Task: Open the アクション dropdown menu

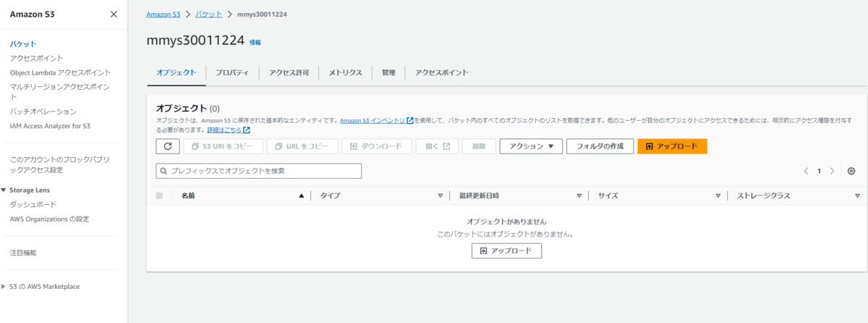Action: tap(531, 146)
